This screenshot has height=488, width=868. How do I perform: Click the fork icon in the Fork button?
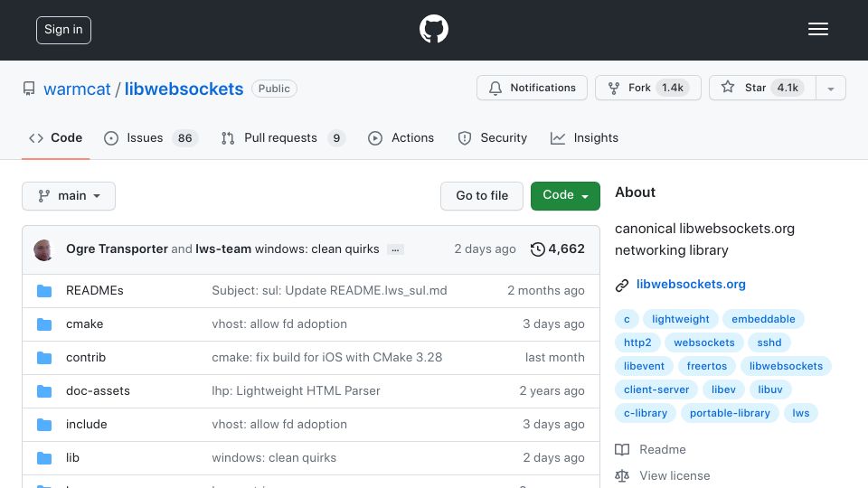coord(613,88)
